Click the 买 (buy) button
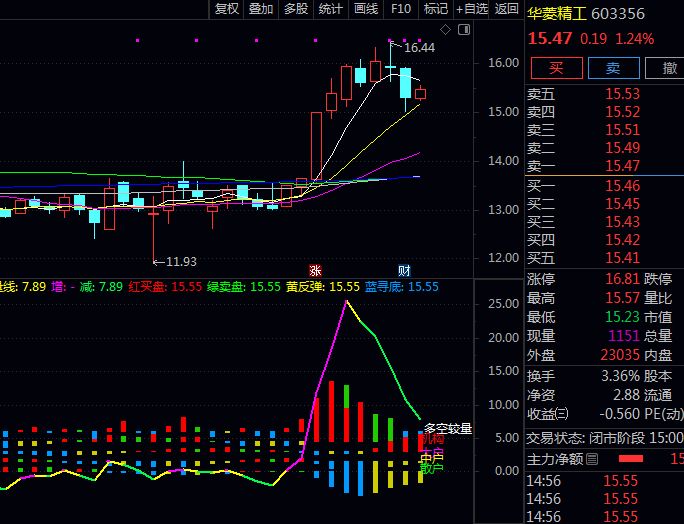684x524 pixels. [555, 68]
